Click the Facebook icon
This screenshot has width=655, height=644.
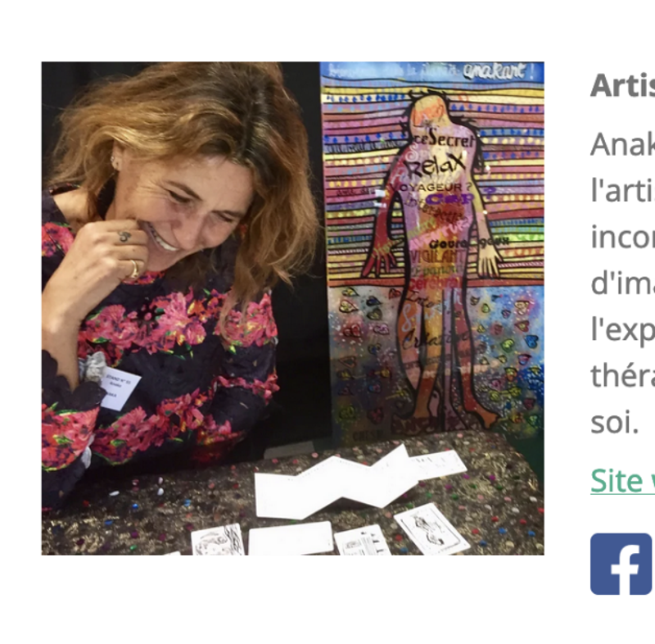(x=621, y=564)
